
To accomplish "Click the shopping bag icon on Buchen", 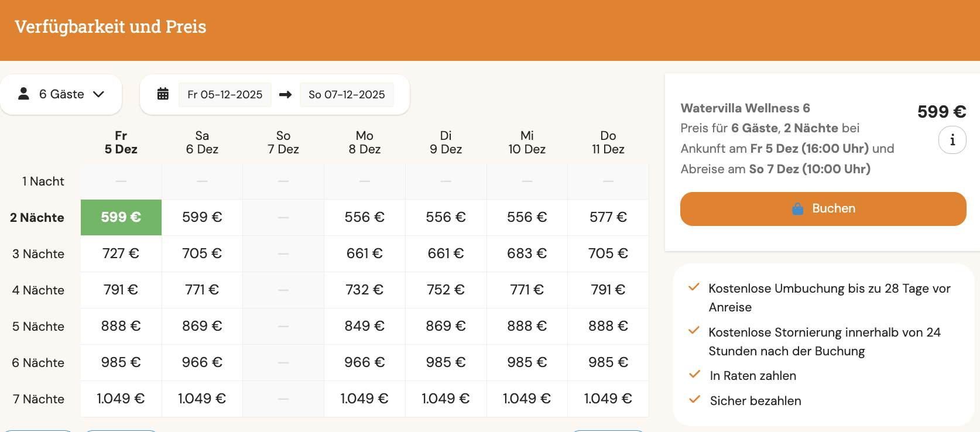I will click(x=797, y=209).
